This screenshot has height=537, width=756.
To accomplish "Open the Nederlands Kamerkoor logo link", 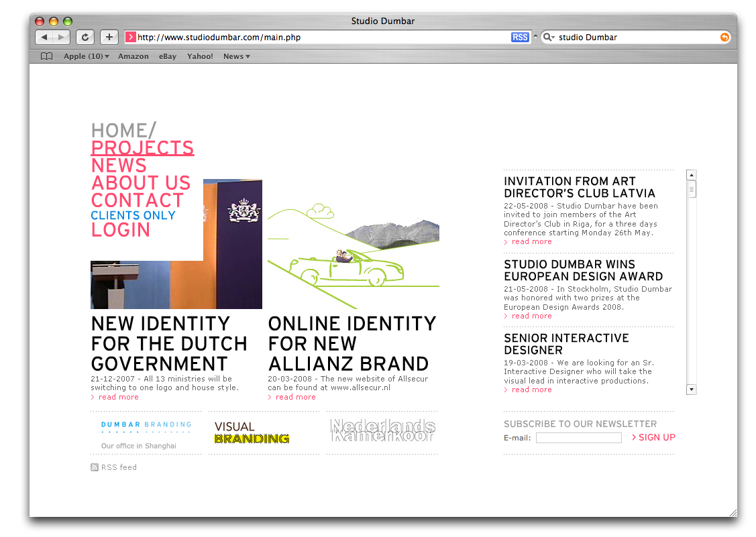I will coord(382,430).
